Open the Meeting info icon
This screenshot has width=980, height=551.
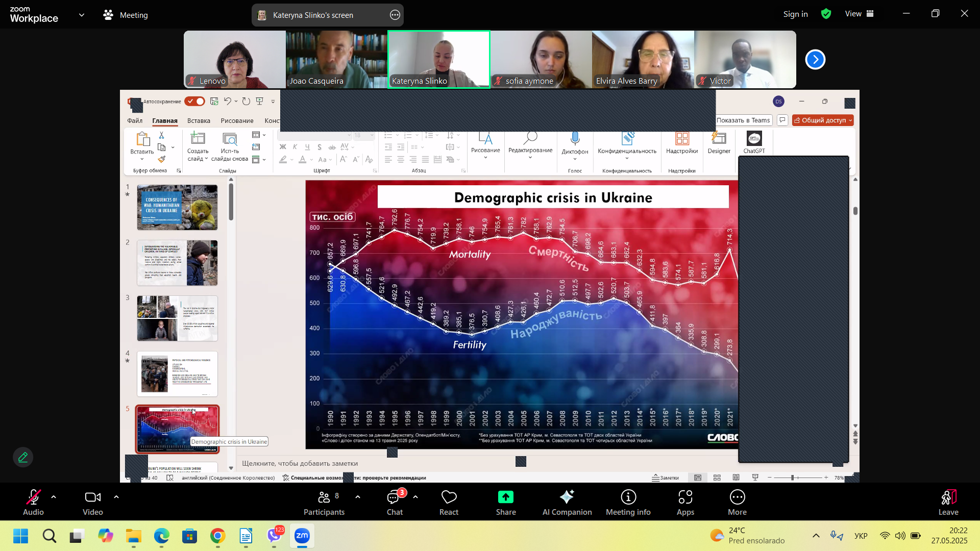tap(628, 497)
